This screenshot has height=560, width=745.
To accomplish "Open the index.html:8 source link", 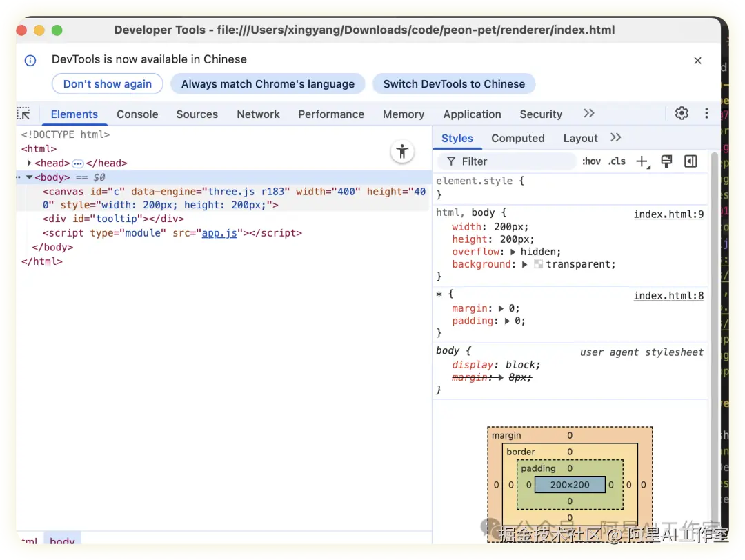I will [668, 295].
